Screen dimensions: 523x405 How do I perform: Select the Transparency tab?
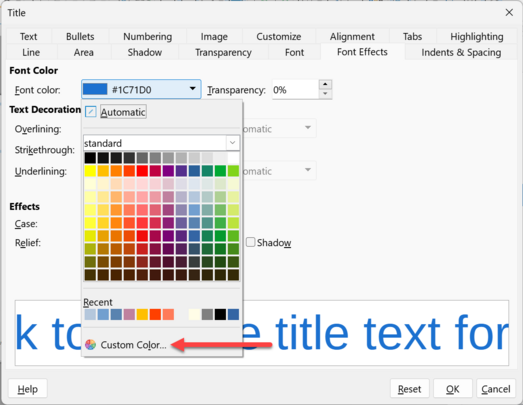tap(223, 52)
